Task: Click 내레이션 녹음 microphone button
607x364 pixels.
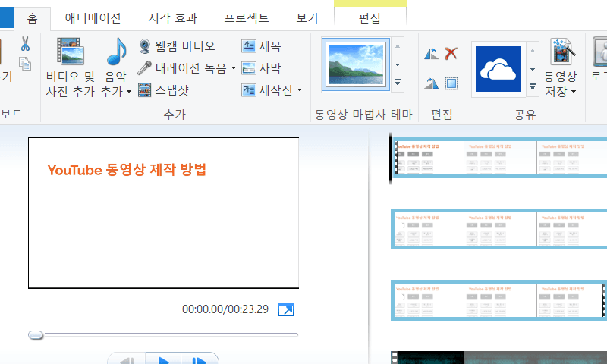Action: [182, 68]
